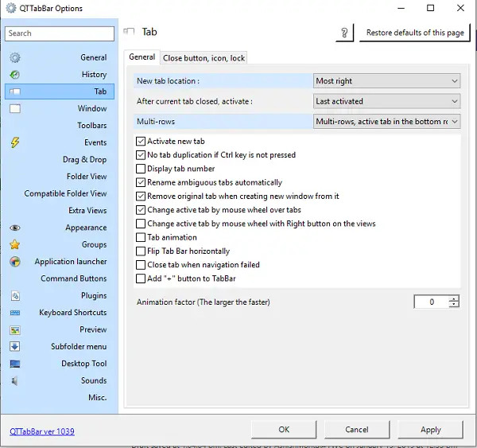Screen dimensions: 477x448
Task: Click the OK button
Action: click(x=284, y=430)
